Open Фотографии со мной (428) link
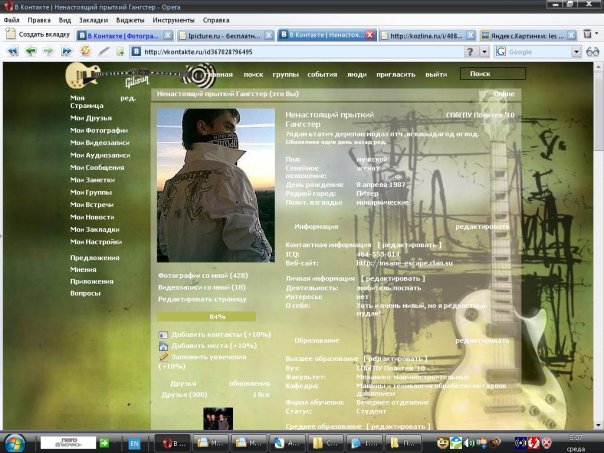Screen dimensions: 604x453 point(203,275)
